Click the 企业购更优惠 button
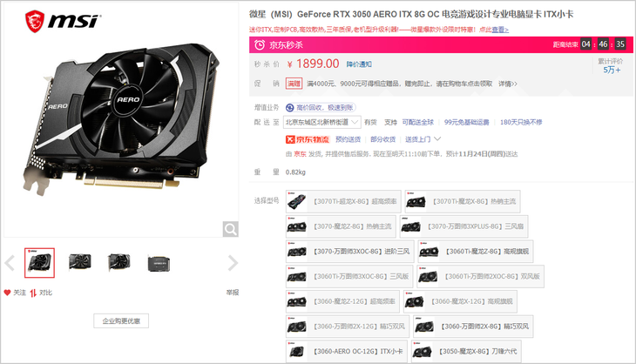This screenshot has height=364, width=636. [121, 320]
